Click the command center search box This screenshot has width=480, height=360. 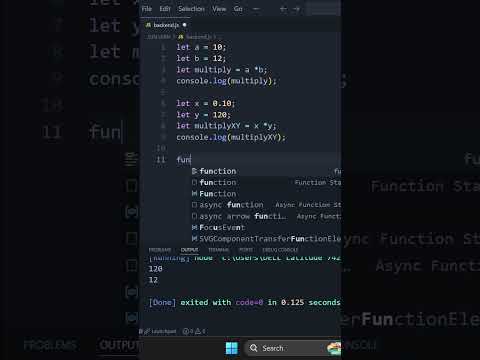[323, 9]
